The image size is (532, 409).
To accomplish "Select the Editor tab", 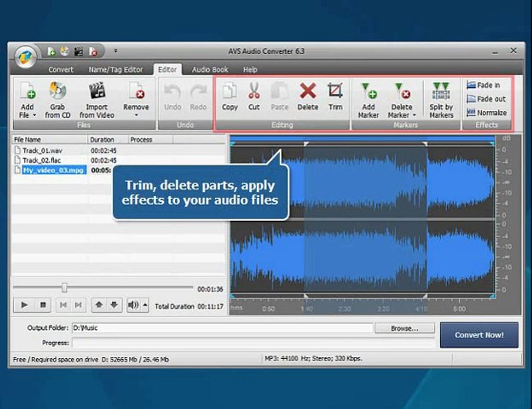I will pos(167,70).
